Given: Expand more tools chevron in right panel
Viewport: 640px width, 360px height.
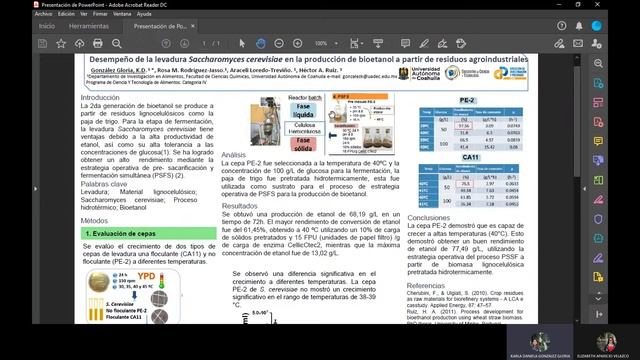Looking at the screenshot, I should [598, 299].
